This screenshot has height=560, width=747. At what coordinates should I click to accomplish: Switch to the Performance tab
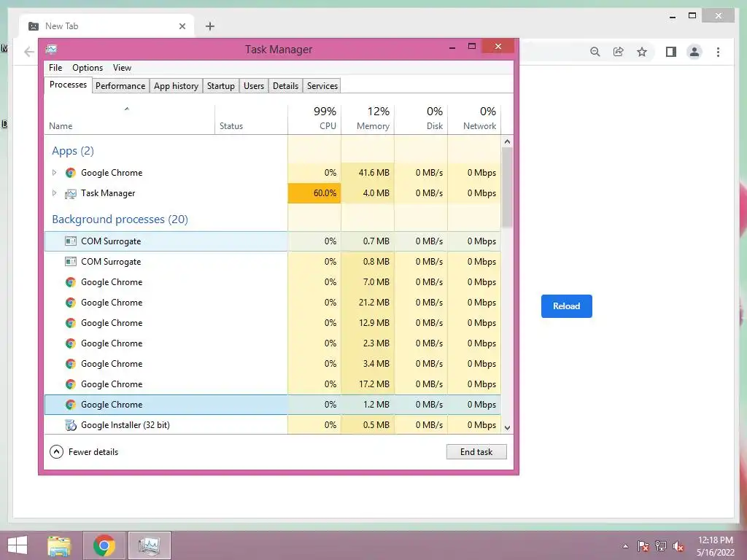click(x=120, y=86)
